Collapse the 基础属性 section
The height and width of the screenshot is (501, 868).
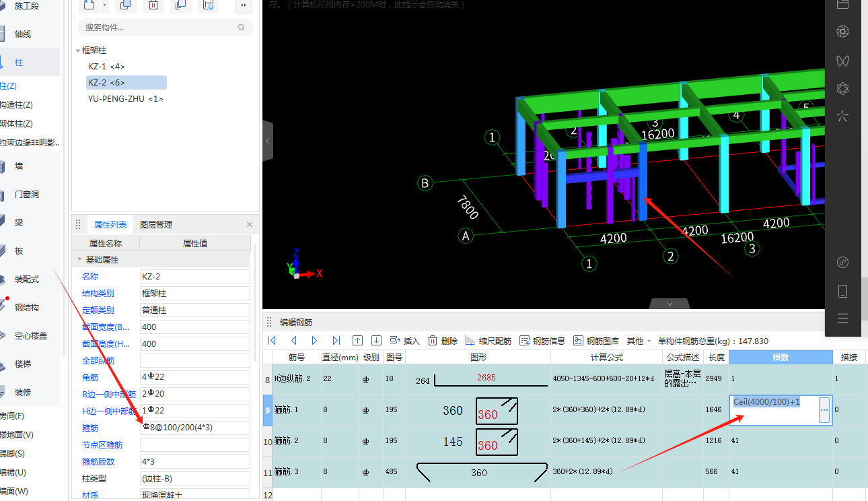[79, 260]
